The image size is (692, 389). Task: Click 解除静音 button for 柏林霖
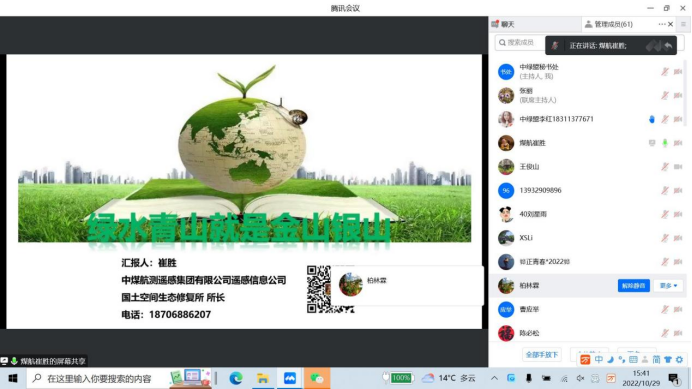(x=633, y=286)
